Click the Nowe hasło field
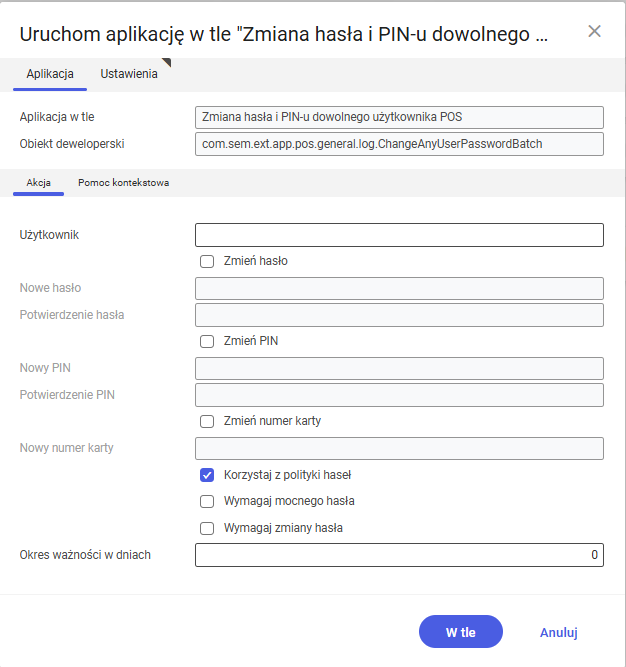 (399, 288)
